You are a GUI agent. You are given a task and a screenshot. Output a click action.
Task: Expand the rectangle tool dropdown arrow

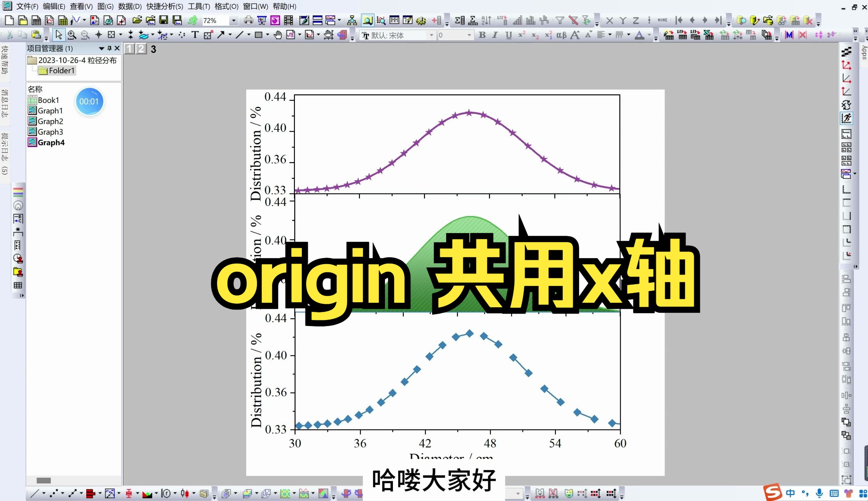click(267, 35)
